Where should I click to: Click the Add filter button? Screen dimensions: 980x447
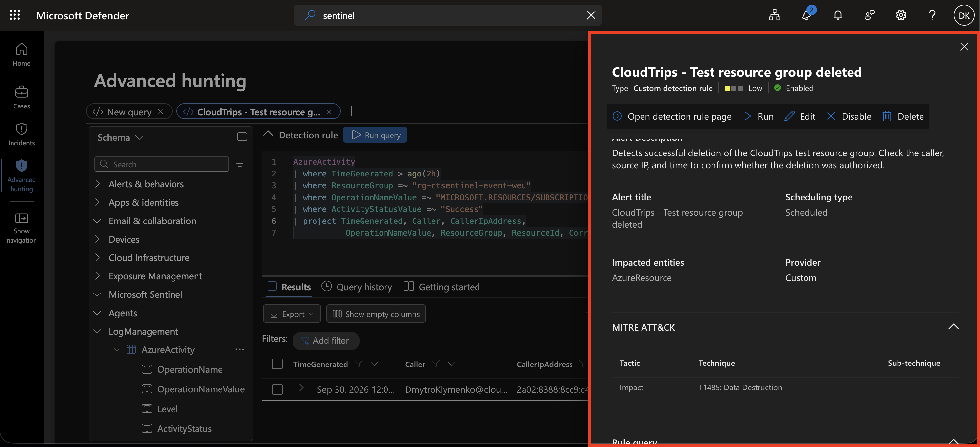[326, 341]
